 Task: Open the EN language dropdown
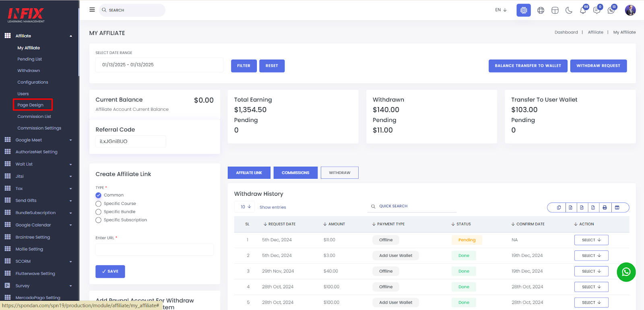(501, 10)
